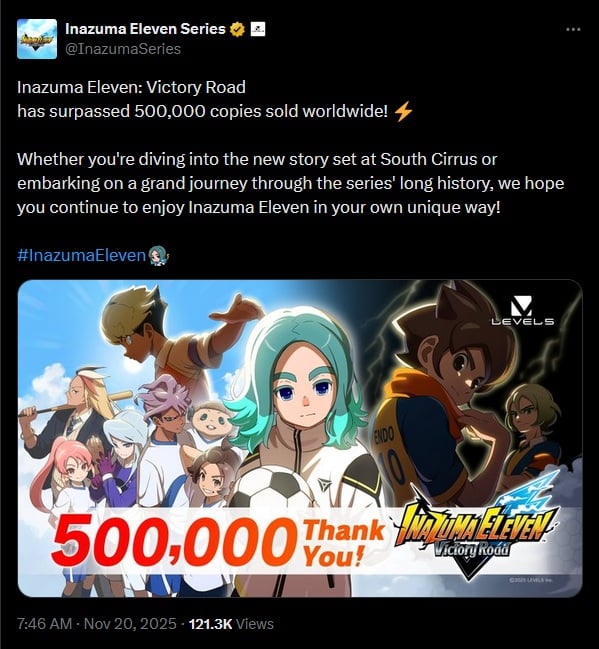Click the tweet text about South Cirrus
The image size is (599, 649).
[x=291, y=183]
